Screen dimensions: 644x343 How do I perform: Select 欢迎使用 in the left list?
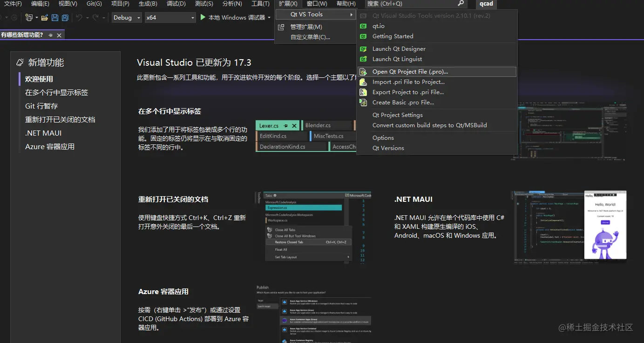pyautogui.click(x=39, y=79)
